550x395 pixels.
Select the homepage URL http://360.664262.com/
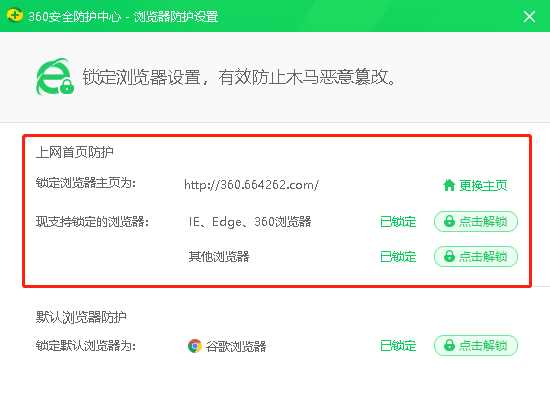[x=251, y=185]
